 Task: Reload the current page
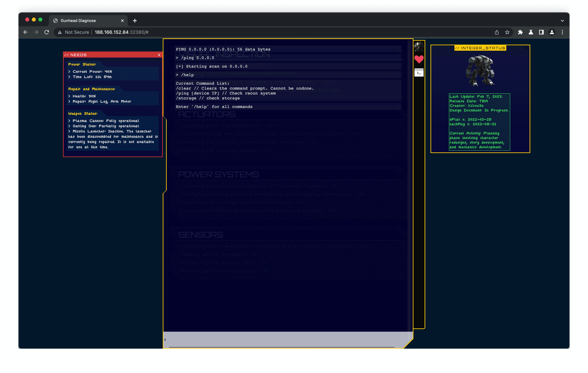coord(47,32)
